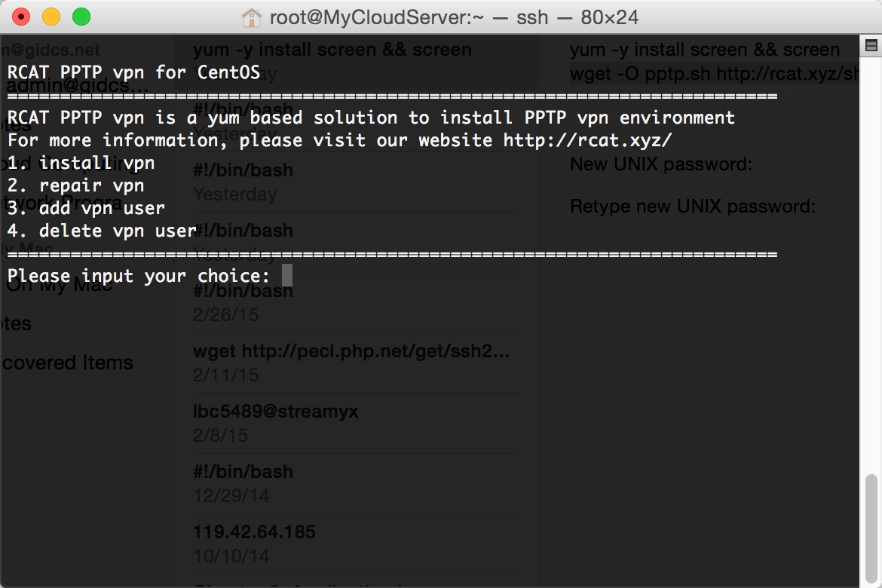Minimize the terminal with the yellow button

pos(51,17)
